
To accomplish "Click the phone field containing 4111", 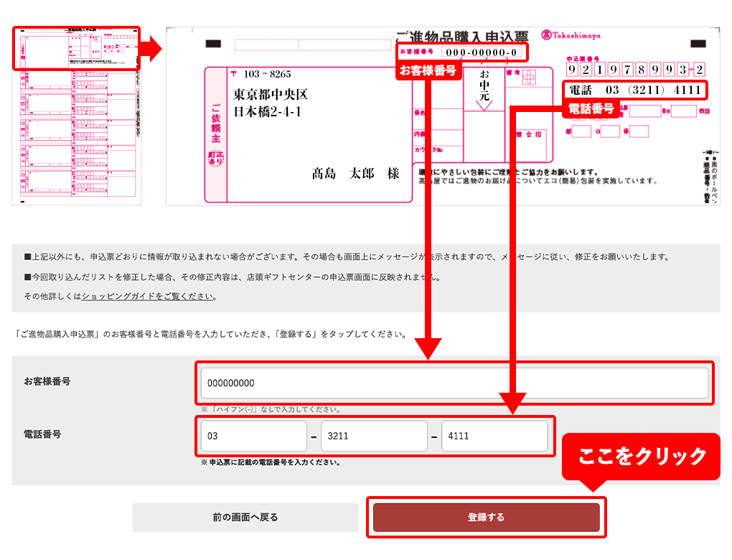I will click(x=494, y=437).
